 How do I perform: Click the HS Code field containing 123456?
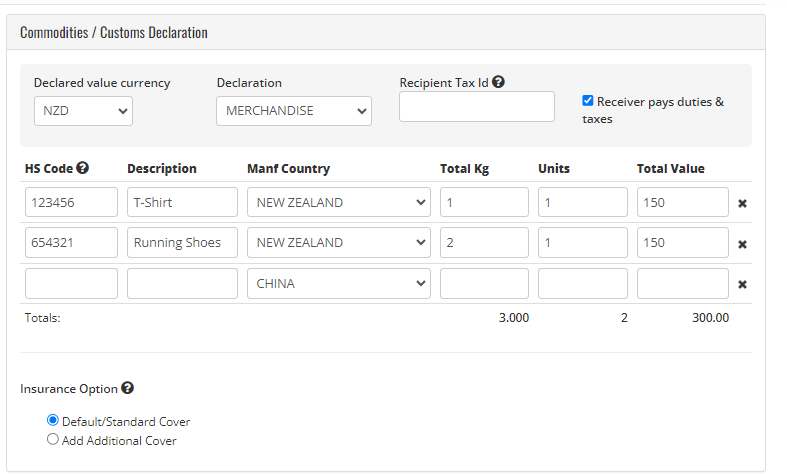coord(71,202)
